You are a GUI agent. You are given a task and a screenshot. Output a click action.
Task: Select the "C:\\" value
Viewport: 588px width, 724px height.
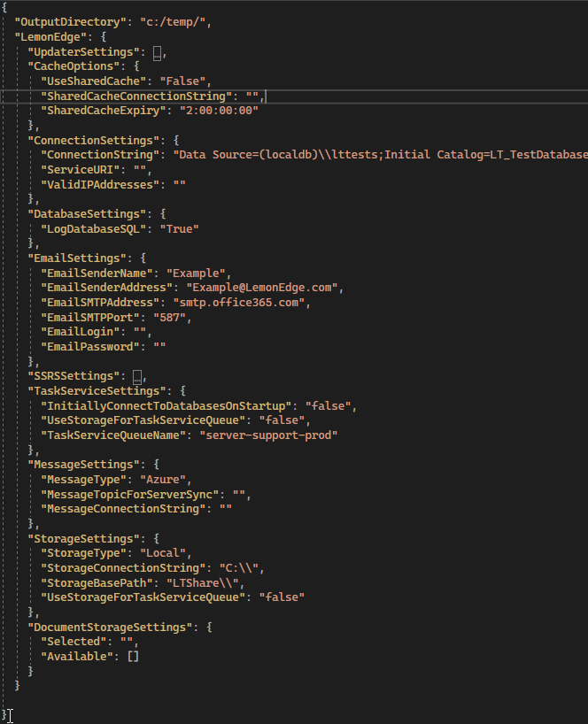pyautogui.click(x=239, y=568)
